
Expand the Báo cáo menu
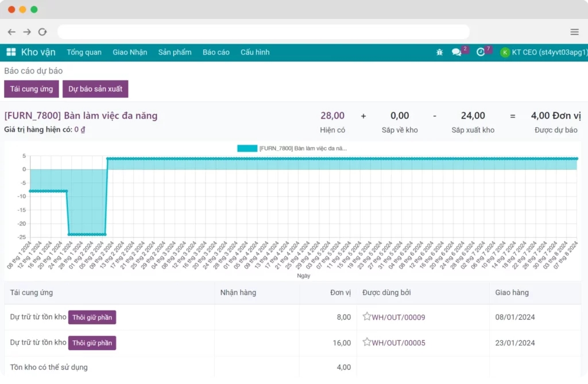coord(216,52)
